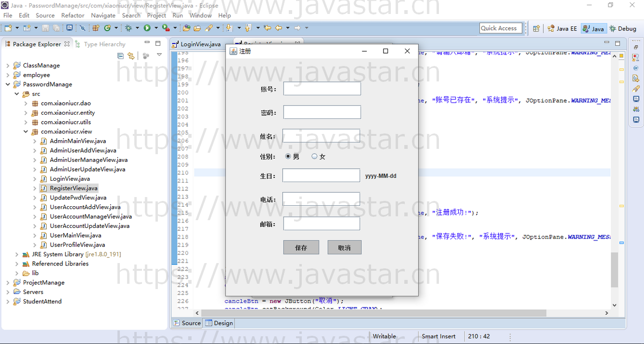Image resolution: width=644 pixels, height=344 pixels.
Task: Click the Skip All Breakpoints icon
Action: 82,28
